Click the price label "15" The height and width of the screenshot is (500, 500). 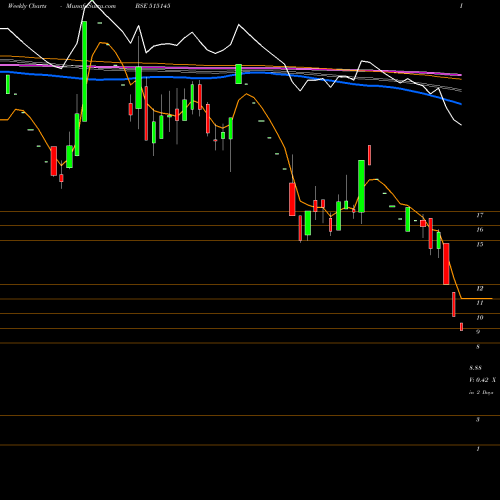point(480,244)
